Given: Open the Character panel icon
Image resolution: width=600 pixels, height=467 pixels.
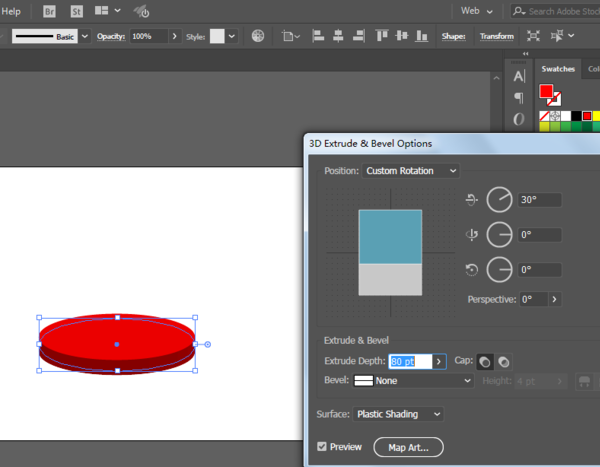Looking at the screenshot, I should 518,76.
